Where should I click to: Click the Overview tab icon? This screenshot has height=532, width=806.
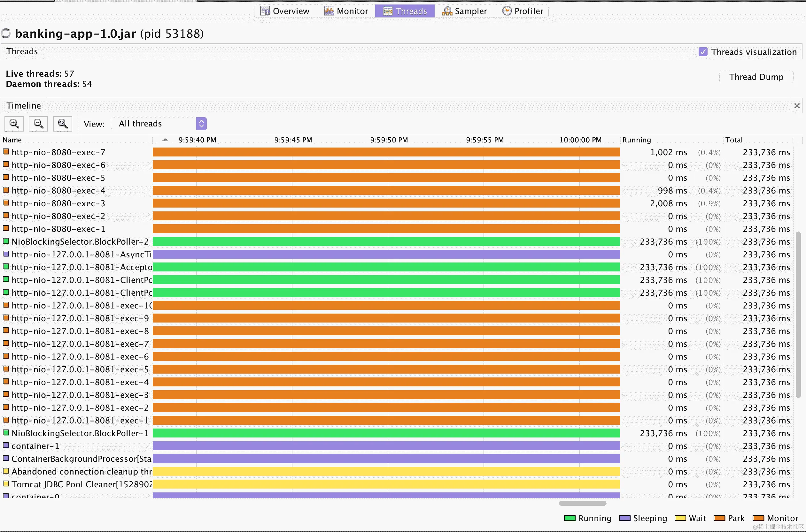265,11
